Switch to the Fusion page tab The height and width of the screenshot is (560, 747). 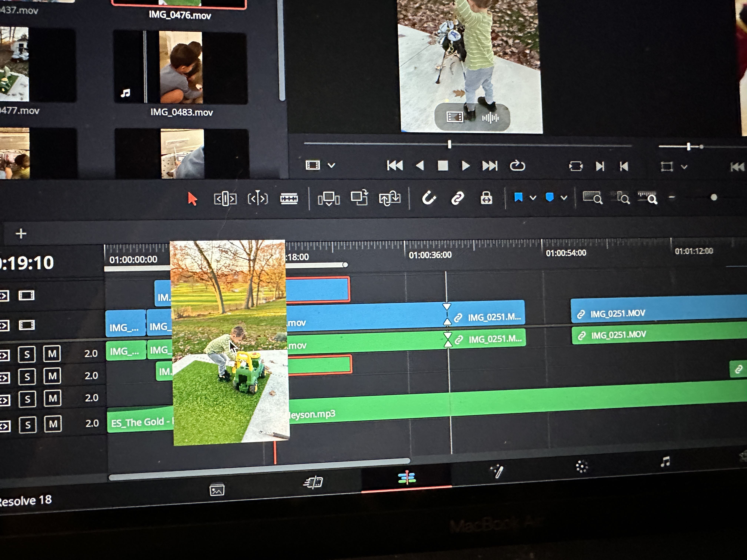point(497,471)
